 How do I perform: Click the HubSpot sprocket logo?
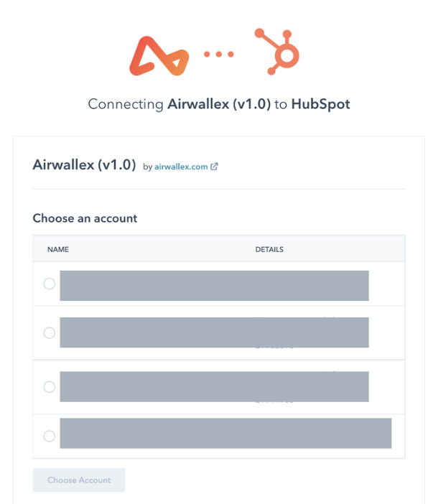tap(277, 52)
